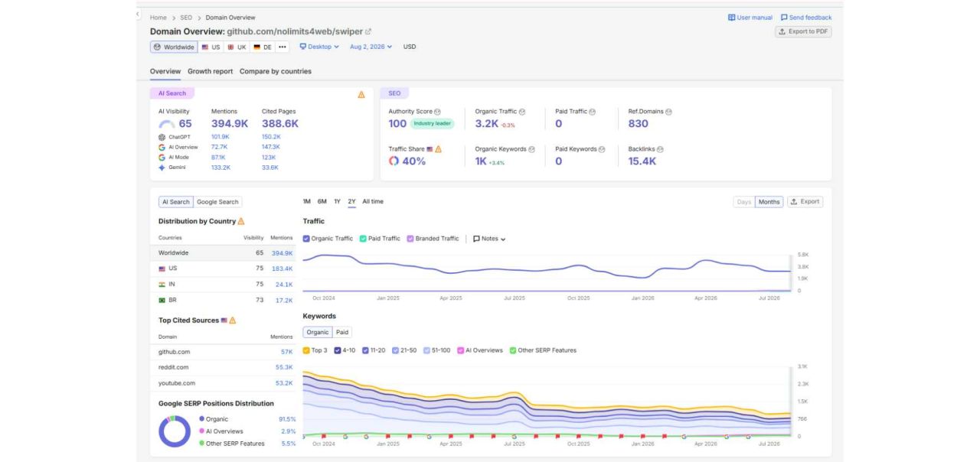Switch to the Compare by countries tab
This screenshot has height=462, width=980.
[x=276, y=71]
